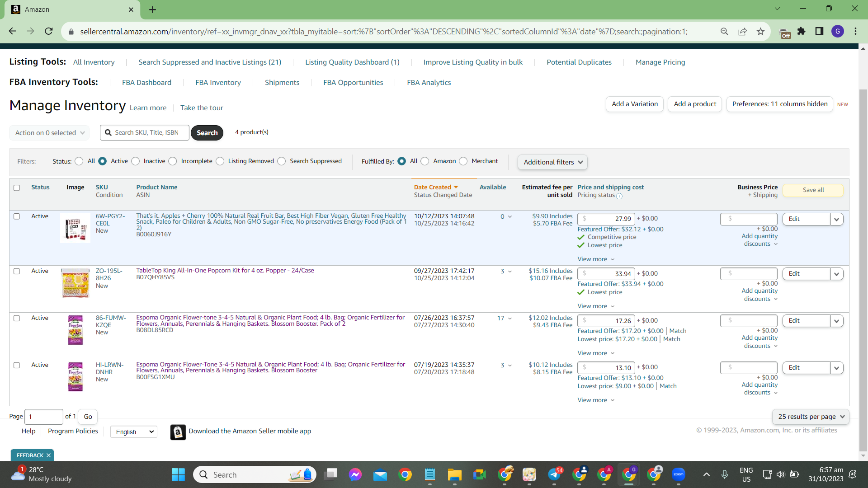Bookmark this tab with star icon
The width and height of the screenshot is (868, 488).
point(760,31)
